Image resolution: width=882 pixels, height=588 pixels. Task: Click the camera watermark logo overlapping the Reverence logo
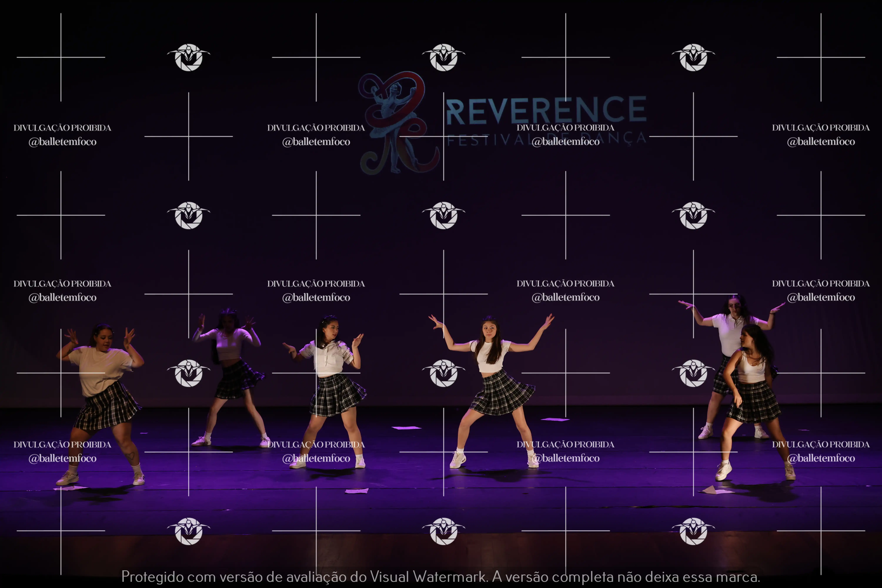pos(444,57)
